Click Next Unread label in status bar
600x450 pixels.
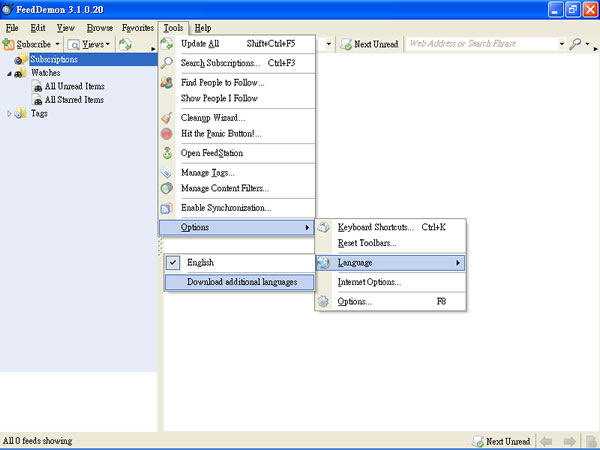[508, 441]
